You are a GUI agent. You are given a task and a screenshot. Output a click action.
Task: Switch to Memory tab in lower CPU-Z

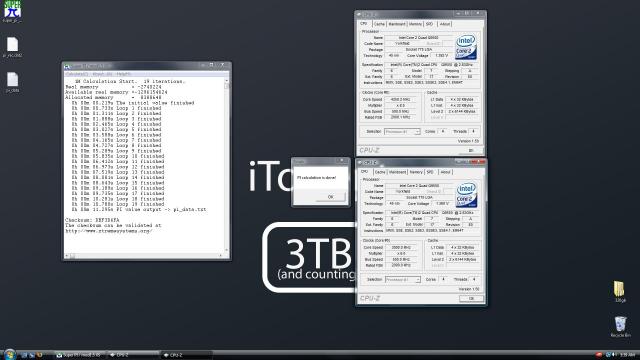tap(416, 172)
